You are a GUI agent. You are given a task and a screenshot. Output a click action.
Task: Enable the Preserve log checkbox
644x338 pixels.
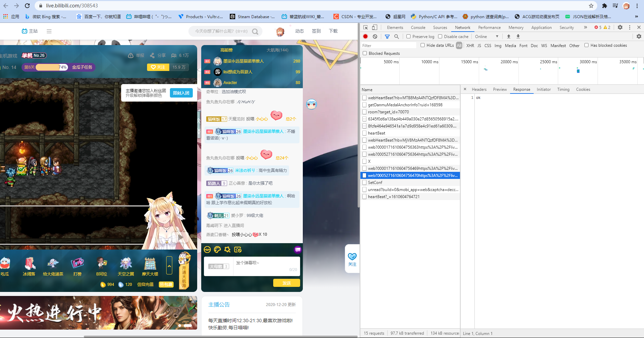[x=408, y=36]
